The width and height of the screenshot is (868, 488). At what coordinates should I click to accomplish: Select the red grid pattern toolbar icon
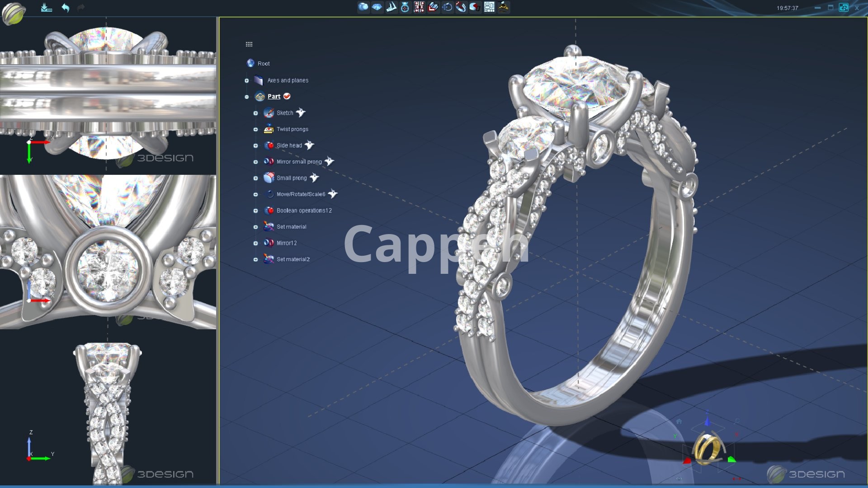coord(419,7)
